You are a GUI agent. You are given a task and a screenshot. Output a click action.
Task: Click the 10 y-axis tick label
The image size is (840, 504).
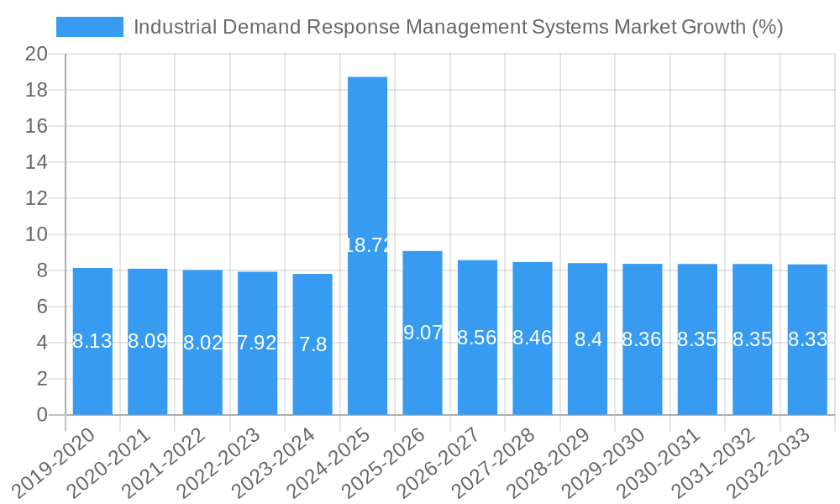click(x=36, y=234)
